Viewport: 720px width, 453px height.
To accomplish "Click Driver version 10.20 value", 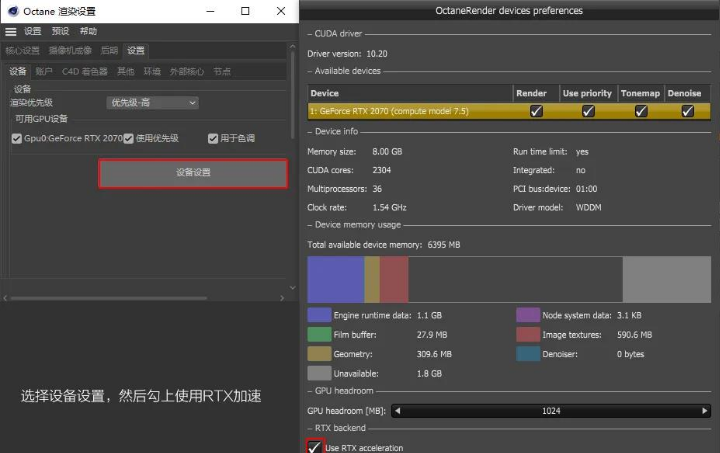I will click(x=377, y=54).
